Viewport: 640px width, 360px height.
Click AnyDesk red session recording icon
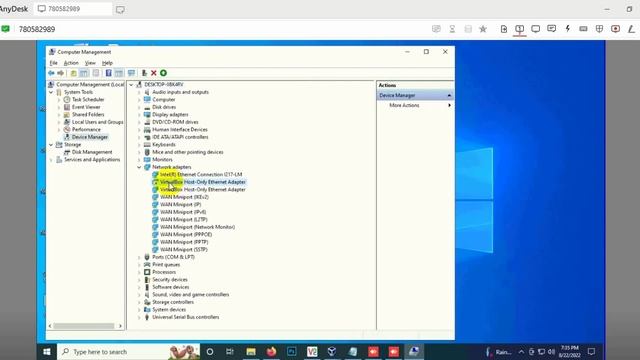pos(616,29)
